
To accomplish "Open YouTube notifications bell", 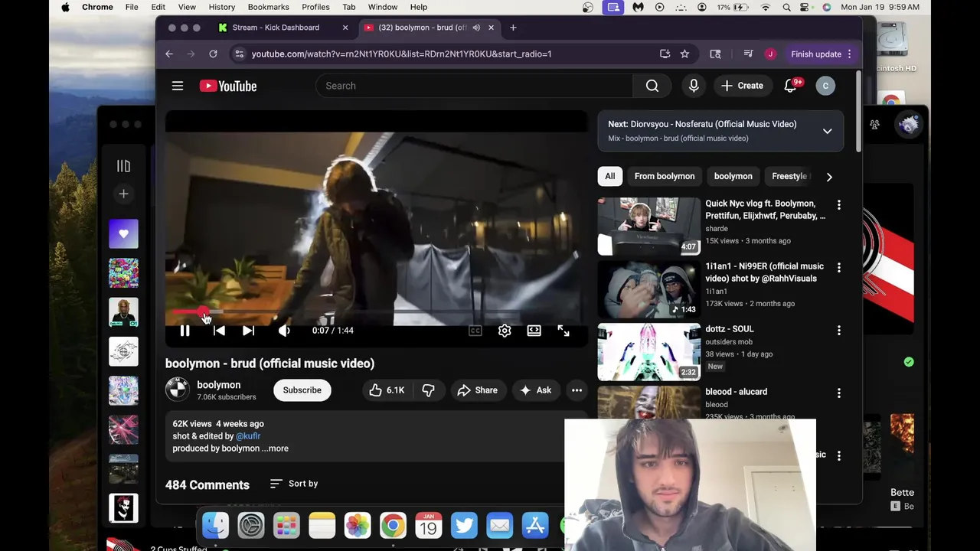I will coord(791,86).
